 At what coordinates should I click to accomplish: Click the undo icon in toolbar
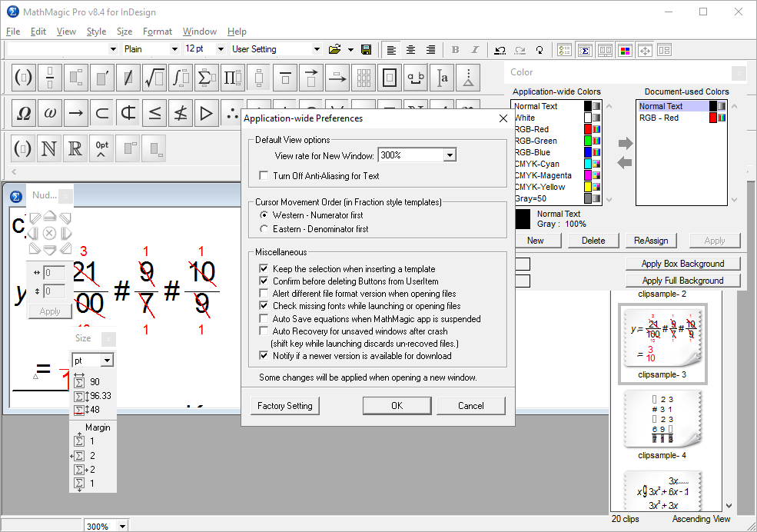[x=500, y=50]
